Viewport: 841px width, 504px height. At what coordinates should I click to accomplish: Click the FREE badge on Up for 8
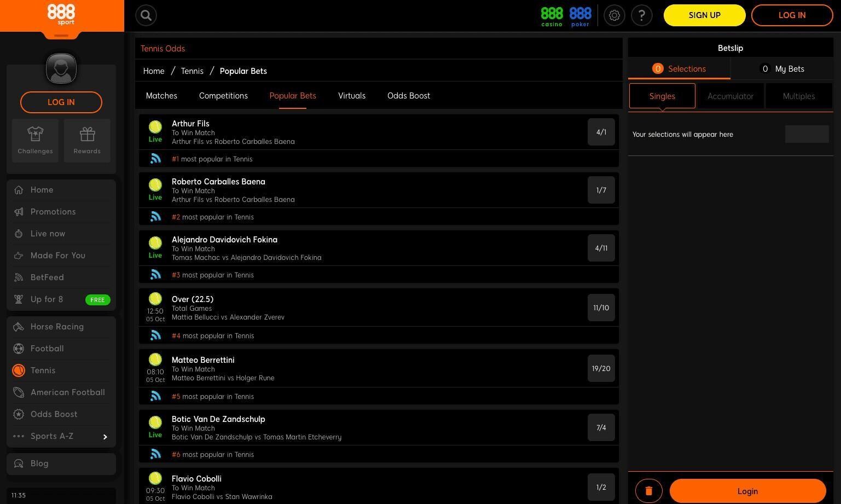[x=97, y=300]
